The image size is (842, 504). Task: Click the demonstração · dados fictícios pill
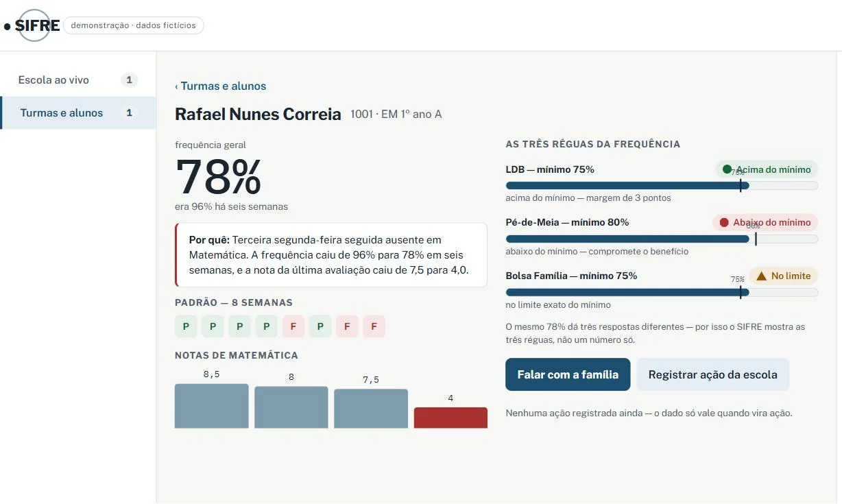point(134,25)
